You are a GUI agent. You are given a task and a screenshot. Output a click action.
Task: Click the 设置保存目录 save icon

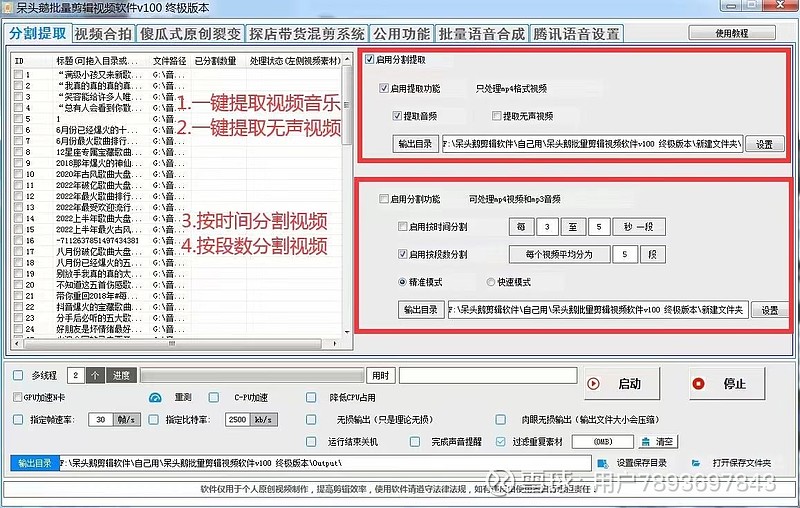tap(603, 463)
